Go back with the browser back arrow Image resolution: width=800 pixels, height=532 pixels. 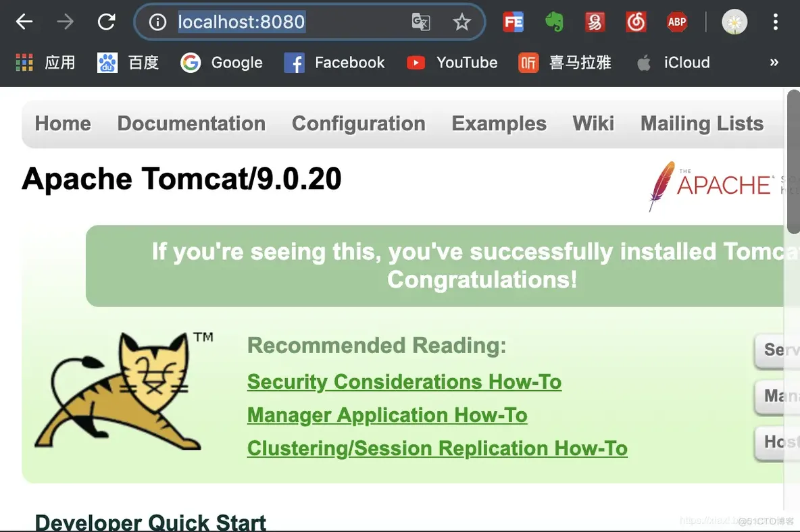pyautogui.click(x=24, y=22)
